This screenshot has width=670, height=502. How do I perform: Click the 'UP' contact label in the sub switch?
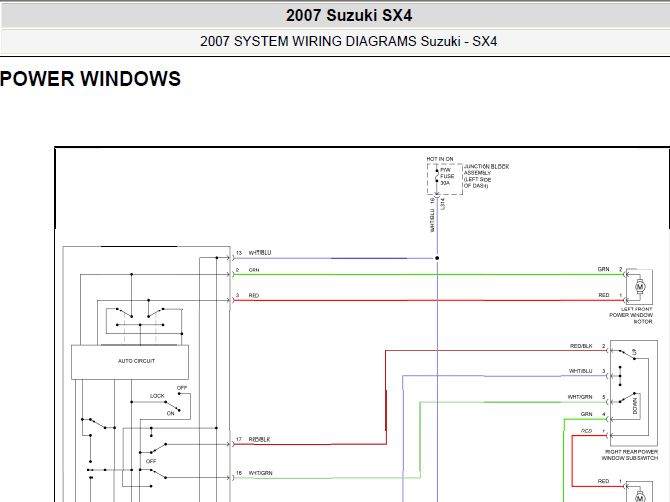pos(635,352)
